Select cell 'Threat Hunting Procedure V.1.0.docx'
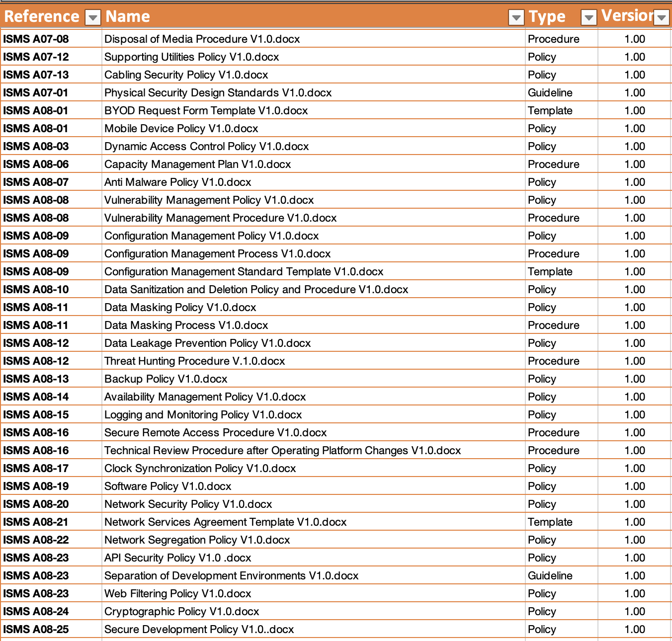Viewport: 672px width, 641px height. (x=314, y=361)
